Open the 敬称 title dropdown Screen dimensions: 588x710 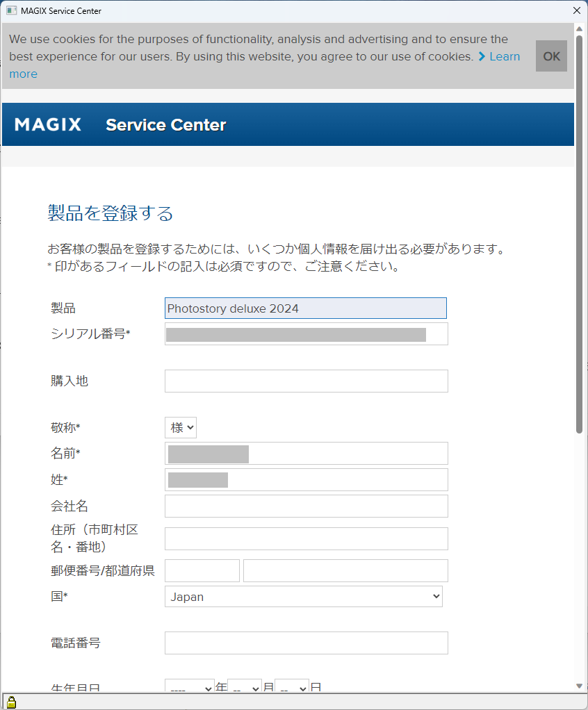pos(181,427)
